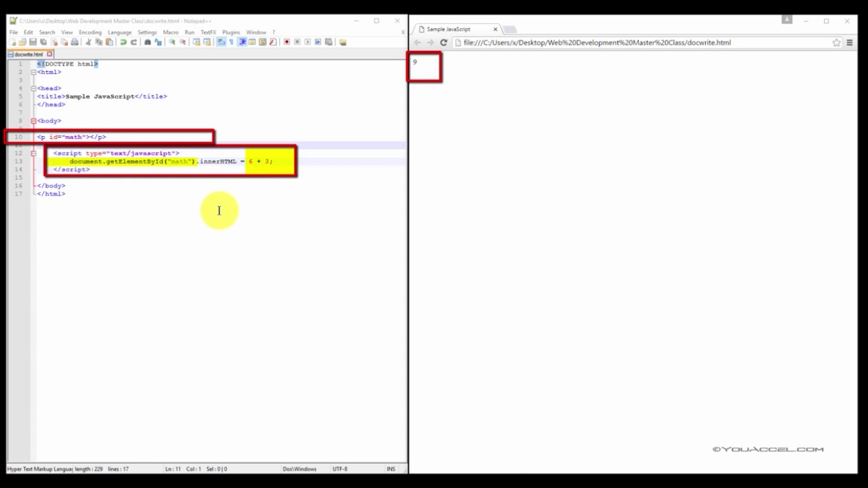Open the Encoding menu
This screenshot has width=868, height=488.
(x=90, y=33)
